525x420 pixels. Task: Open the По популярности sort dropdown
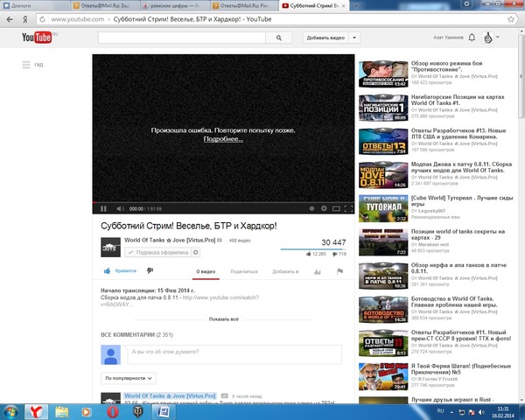coord(128,378)
